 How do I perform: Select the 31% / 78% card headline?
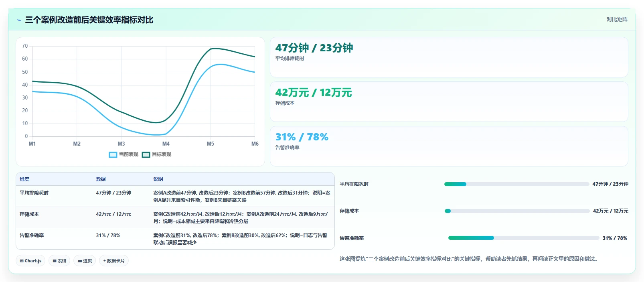point(302,137)
